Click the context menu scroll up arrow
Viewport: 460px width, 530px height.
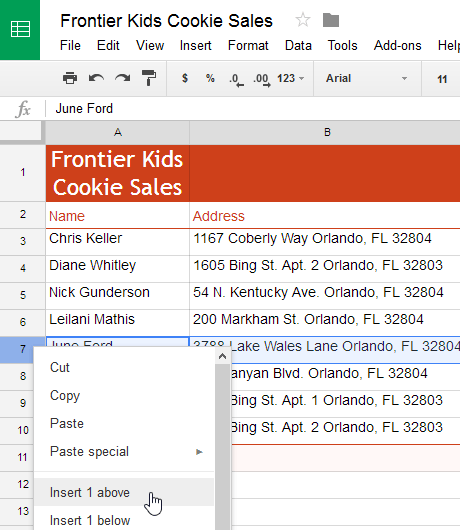(x=222, y=356)
